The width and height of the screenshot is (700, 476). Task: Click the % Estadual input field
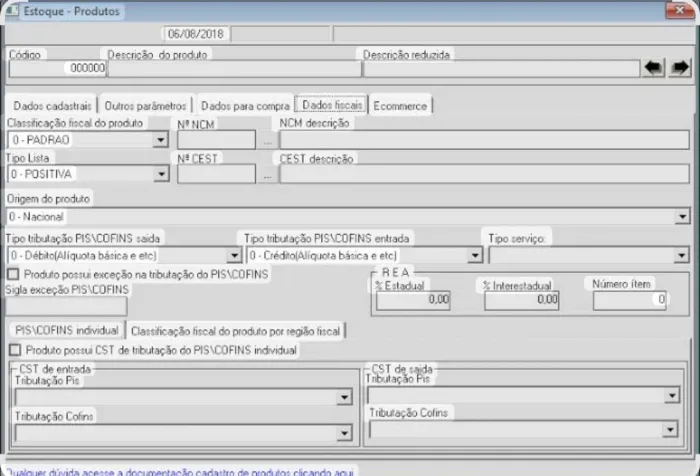pyautogui.click(x=412, y=299)
